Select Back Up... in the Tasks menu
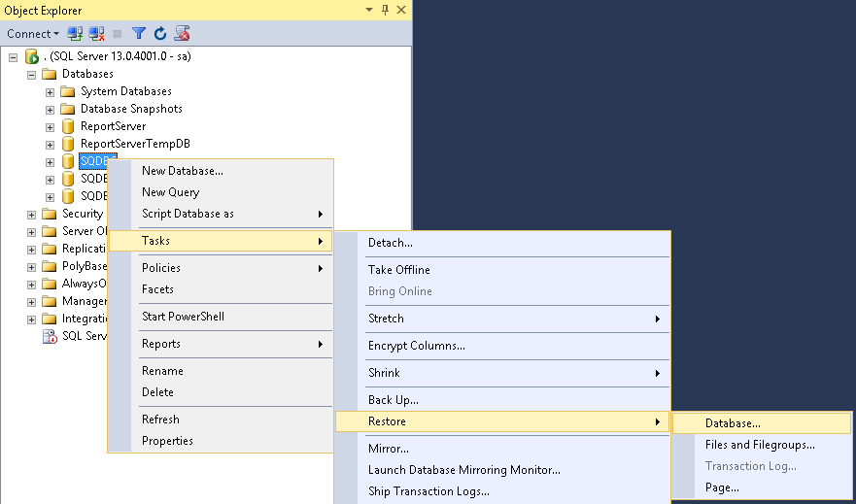This screenshot has height=504, width=856. 393,400
